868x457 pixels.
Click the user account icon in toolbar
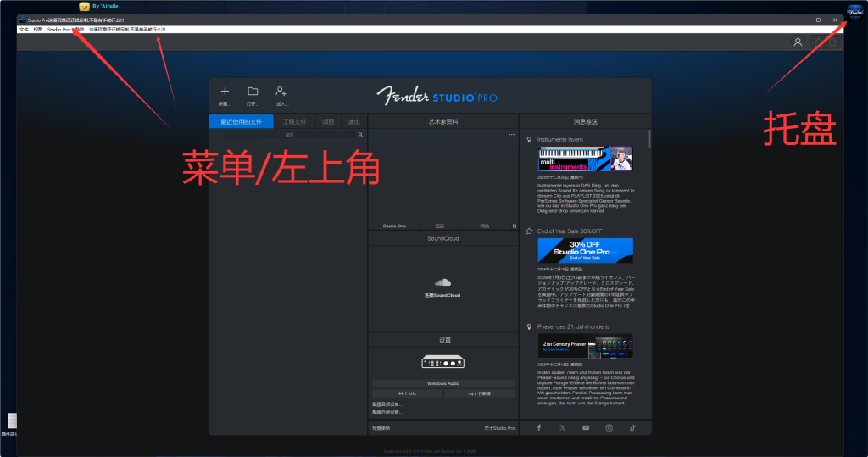point(798,42)
